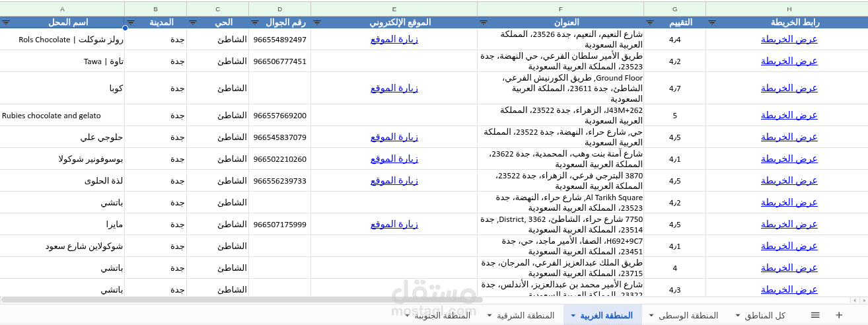Select column H header
Image resolution: width=868 pixels, height=325 pixels.
[787, 9]
